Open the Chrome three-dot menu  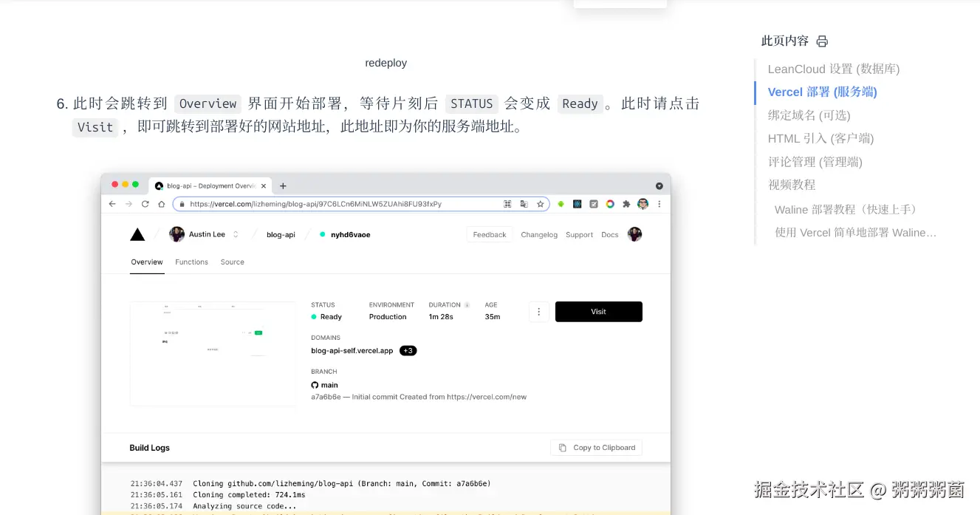point(659,204)
